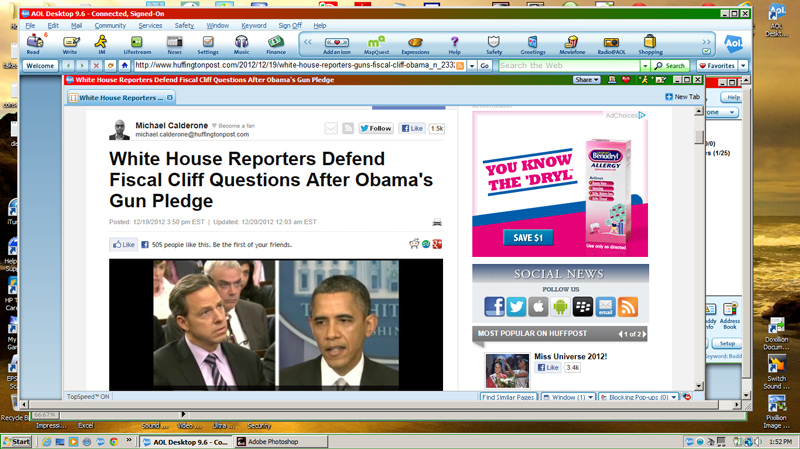Open the File menu
The height and width of the screenshot is (449, 800).
[x=30, y=26]
